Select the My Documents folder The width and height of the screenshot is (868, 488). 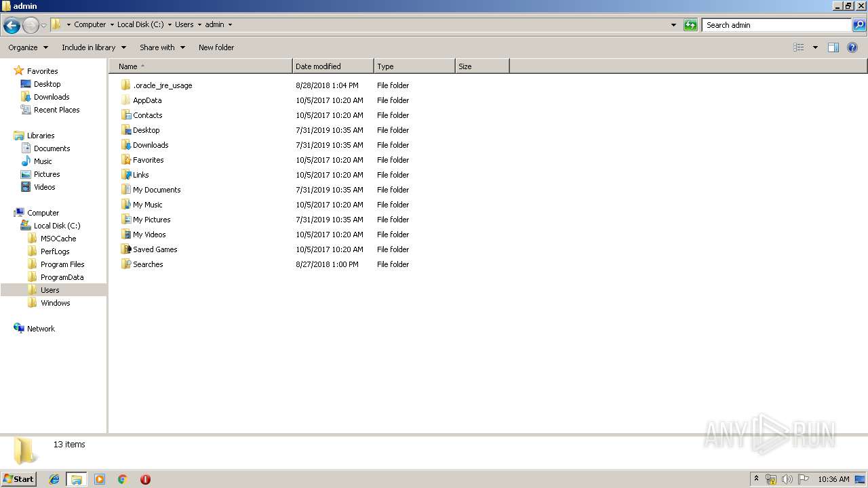pos(157,190)
